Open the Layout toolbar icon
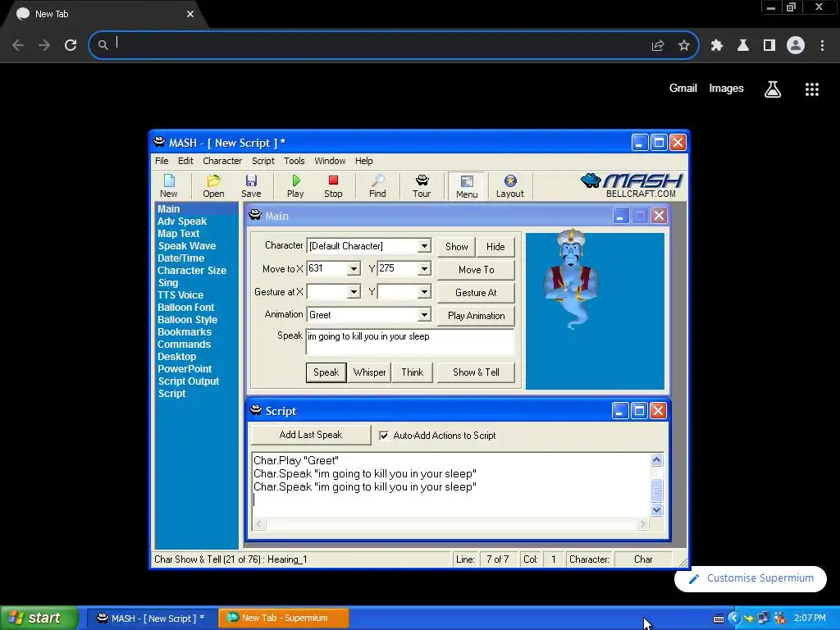840x630 pixels. point(510,186)
